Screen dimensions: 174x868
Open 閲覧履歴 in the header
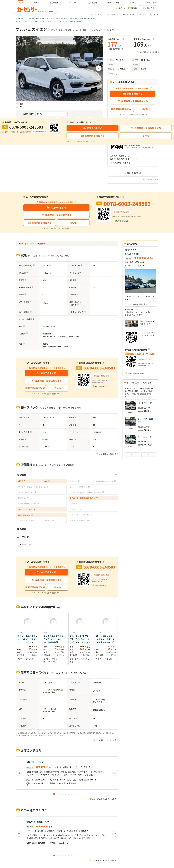point(132,8)
